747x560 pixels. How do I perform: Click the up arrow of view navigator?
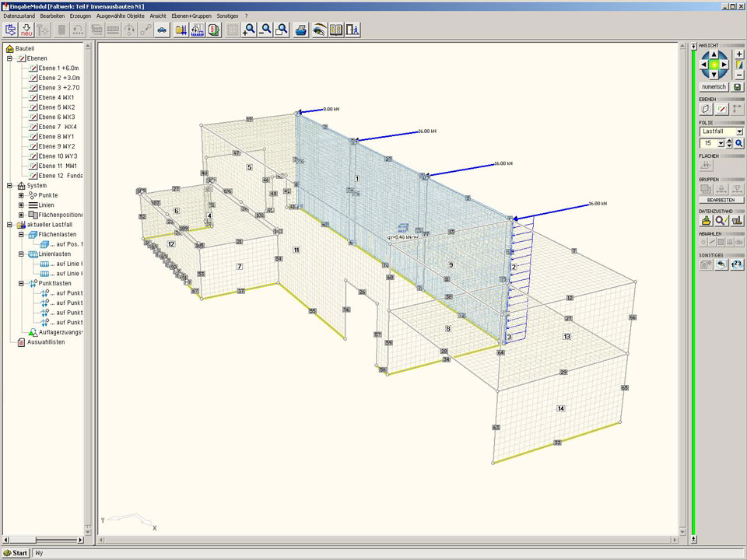pos(714,54)
